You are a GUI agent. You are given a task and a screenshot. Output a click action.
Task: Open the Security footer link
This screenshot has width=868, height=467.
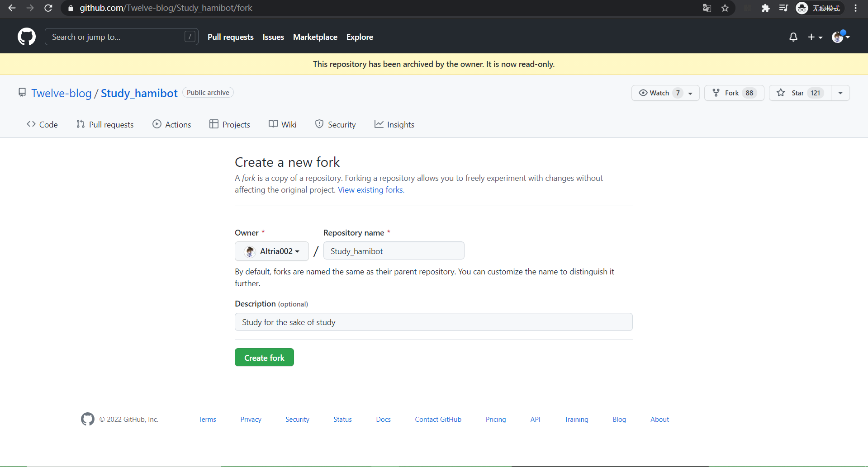(x=298, y=420)
